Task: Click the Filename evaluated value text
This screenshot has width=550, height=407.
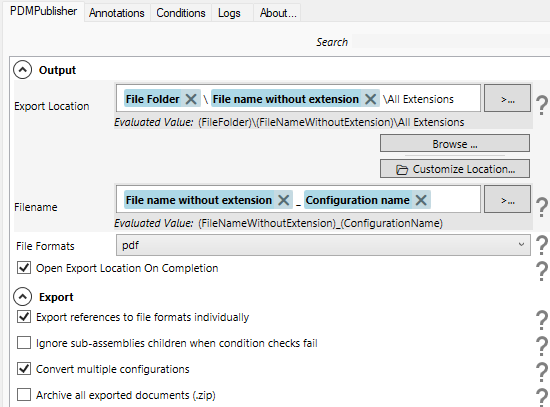Action: tap(320, 223)
